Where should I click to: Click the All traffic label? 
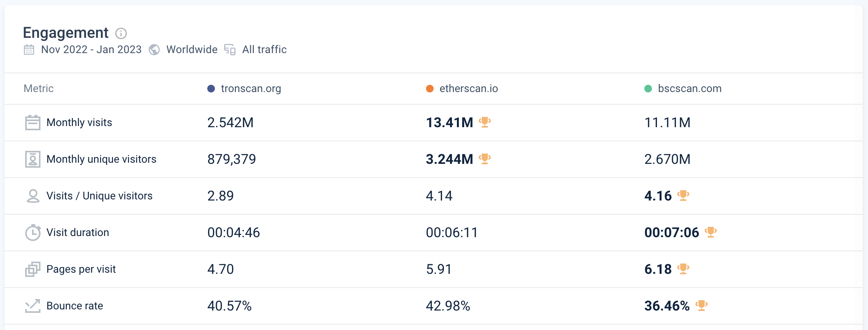(x=265, y=50)
